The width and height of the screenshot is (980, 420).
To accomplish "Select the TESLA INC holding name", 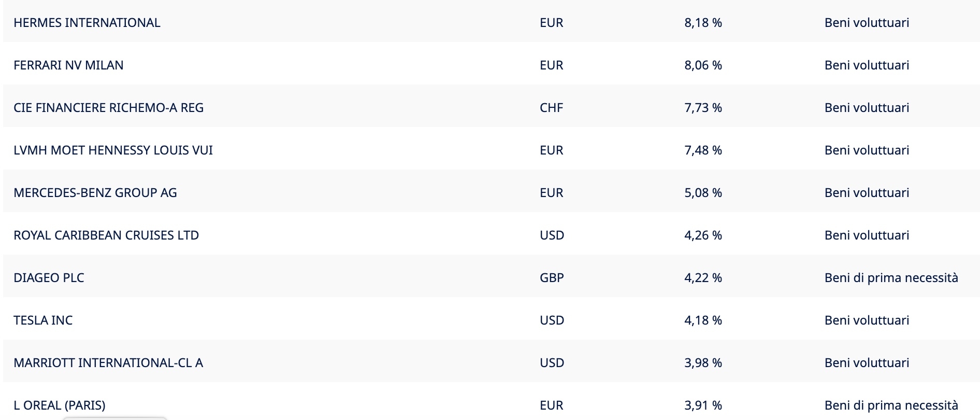I will (x=43, y=320).
